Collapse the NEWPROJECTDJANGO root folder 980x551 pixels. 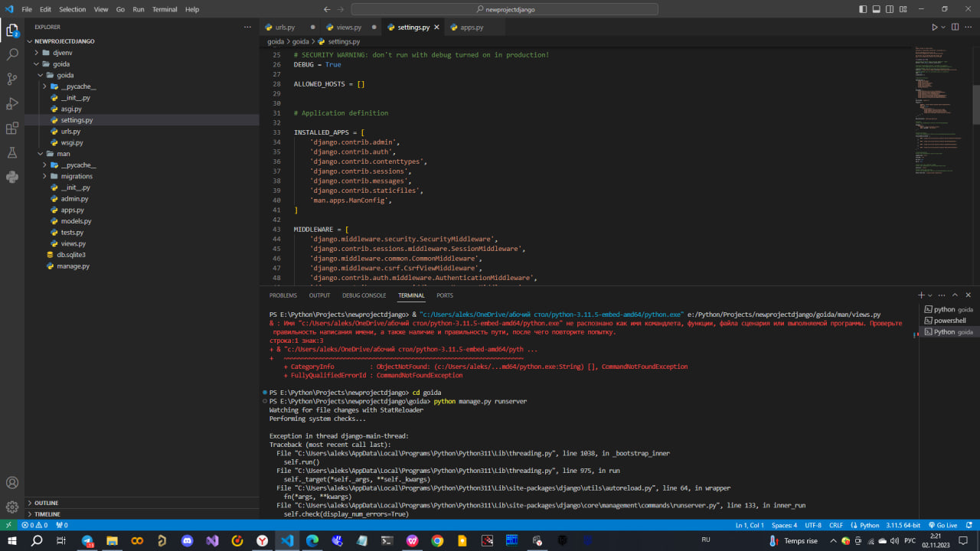click(x=142, y=41)
